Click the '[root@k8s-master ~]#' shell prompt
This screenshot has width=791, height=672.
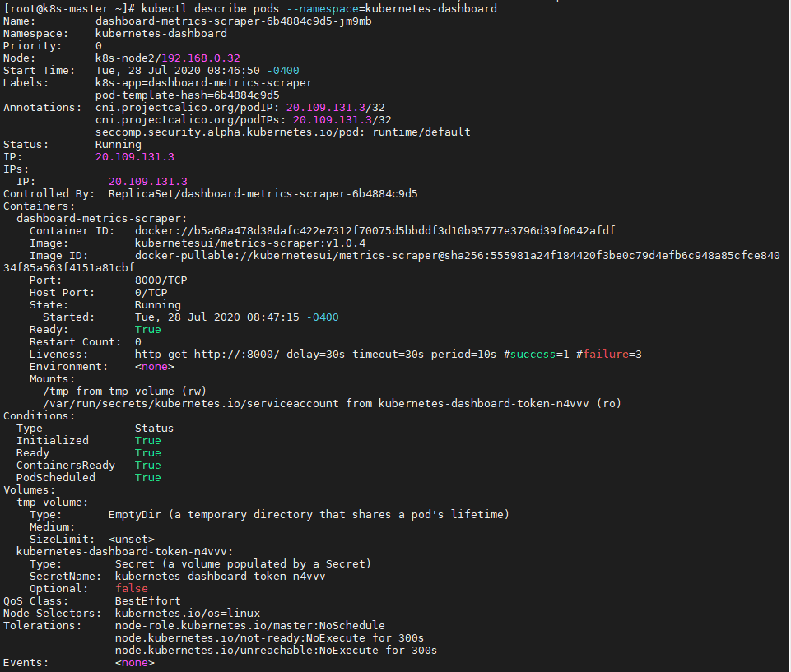[x=68, y=8]
